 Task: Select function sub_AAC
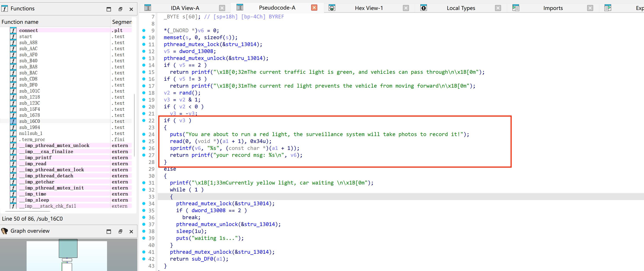66,48
